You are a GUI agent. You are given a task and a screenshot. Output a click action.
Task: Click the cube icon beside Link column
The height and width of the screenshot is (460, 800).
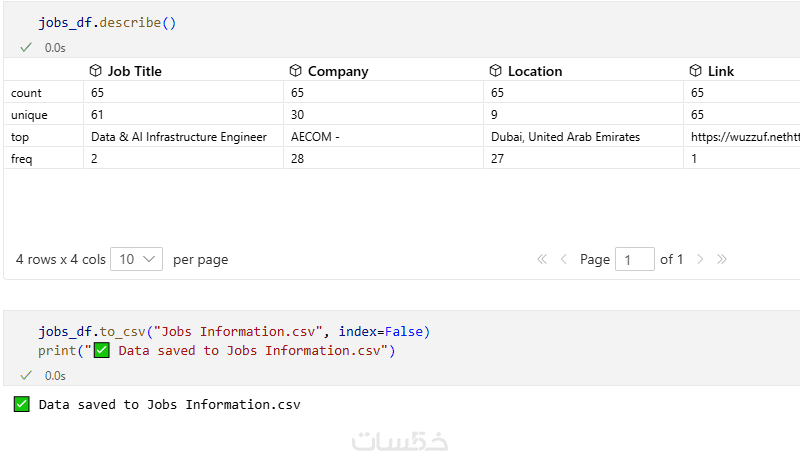pos(695,71)
